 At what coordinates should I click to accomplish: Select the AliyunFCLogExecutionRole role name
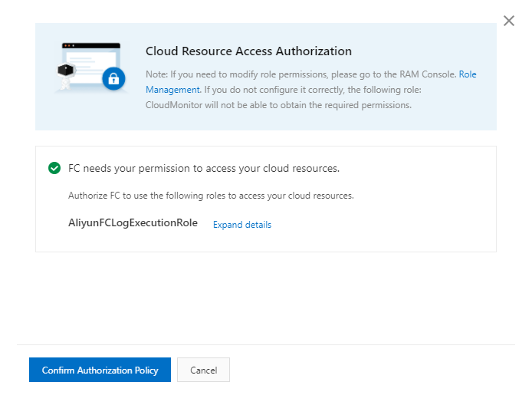pyautogui.click(x=133, y=223)
